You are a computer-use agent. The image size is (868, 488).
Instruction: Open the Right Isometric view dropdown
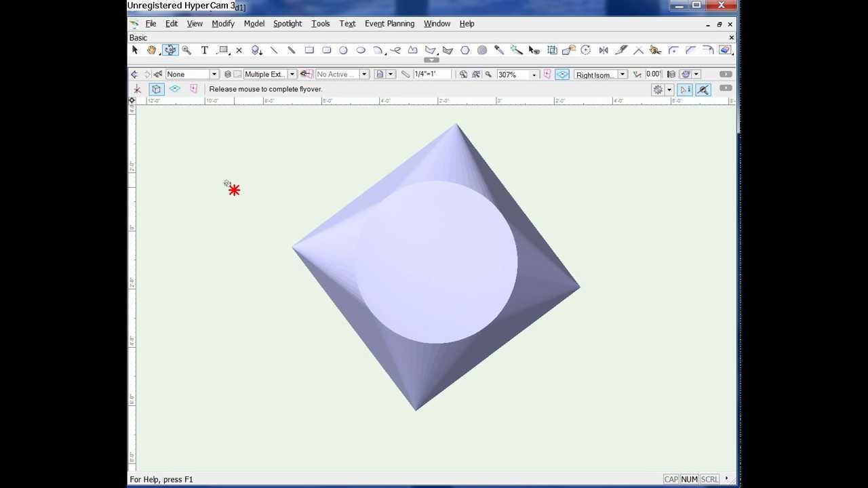tap(623, 75)
